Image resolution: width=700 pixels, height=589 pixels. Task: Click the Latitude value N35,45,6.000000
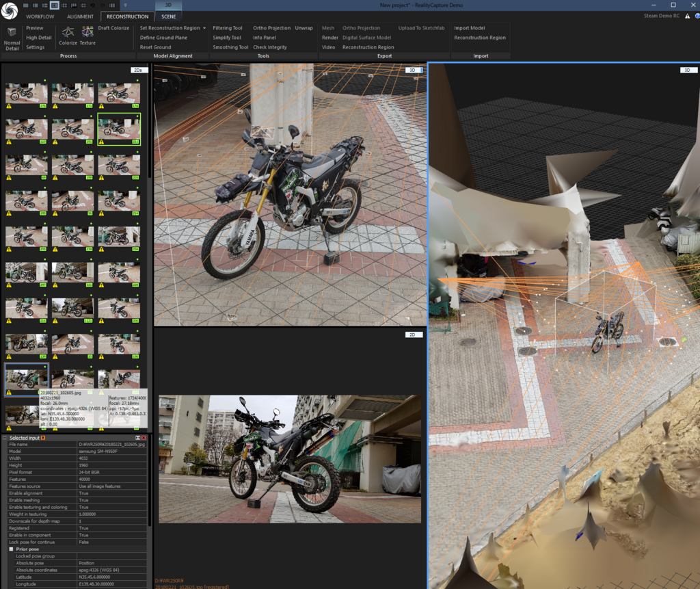(x=112, y=577)
